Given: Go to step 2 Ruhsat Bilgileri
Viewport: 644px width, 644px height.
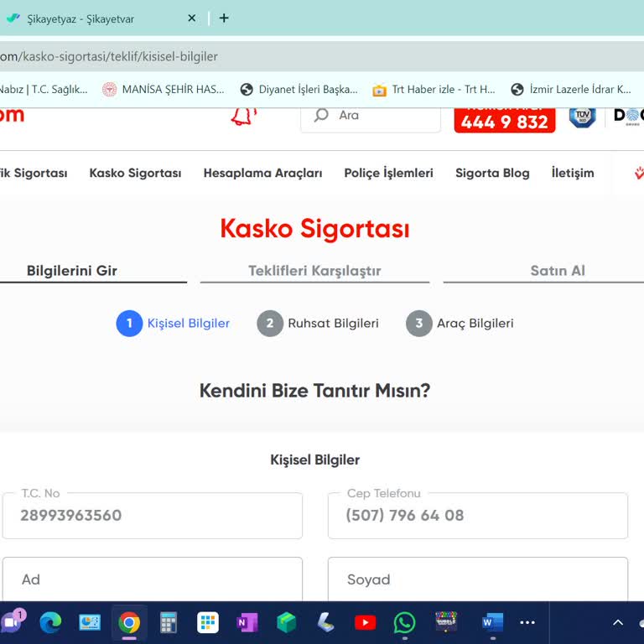Looking at the screenshot, I should coord(318,323).
